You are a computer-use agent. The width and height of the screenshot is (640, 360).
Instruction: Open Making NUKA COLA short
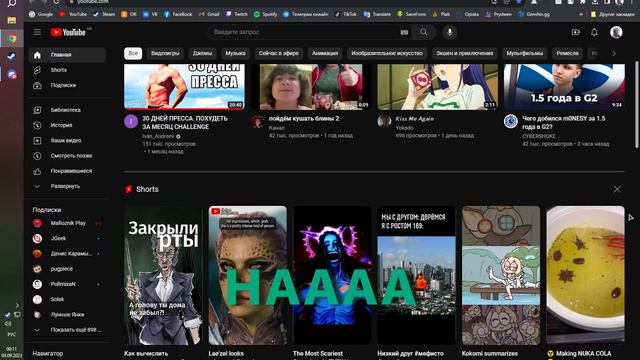pos(585,276)
